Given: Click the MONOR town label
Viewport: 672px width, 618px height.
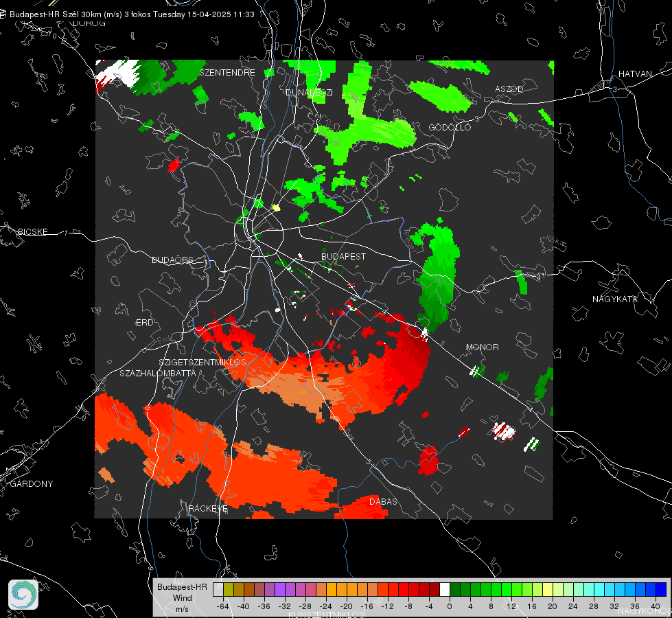Looking at the screenshot, I should coord(482,347).
